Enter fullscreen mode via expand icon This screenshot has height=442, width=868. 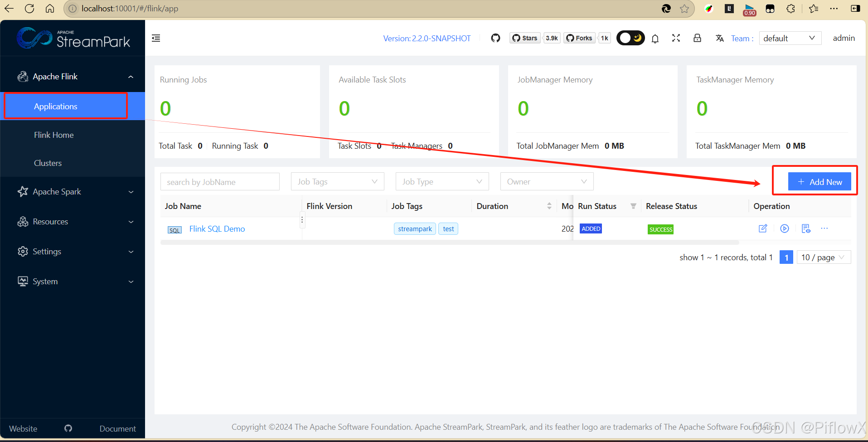tap(676, 38)
